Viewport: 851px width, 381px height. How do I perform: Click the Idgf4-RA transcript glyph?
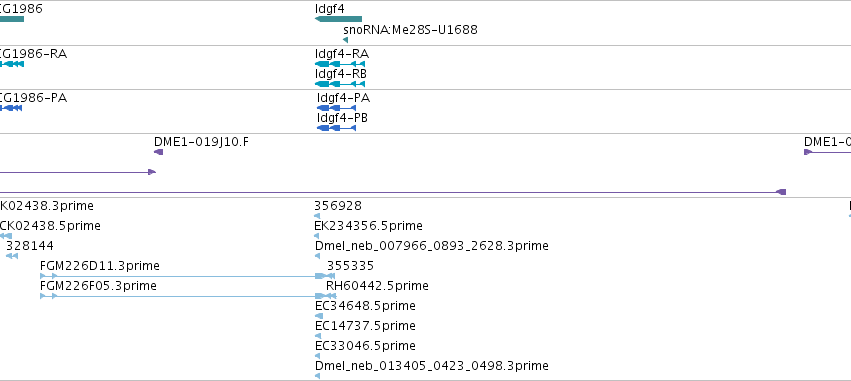click(x=340, y=64)
